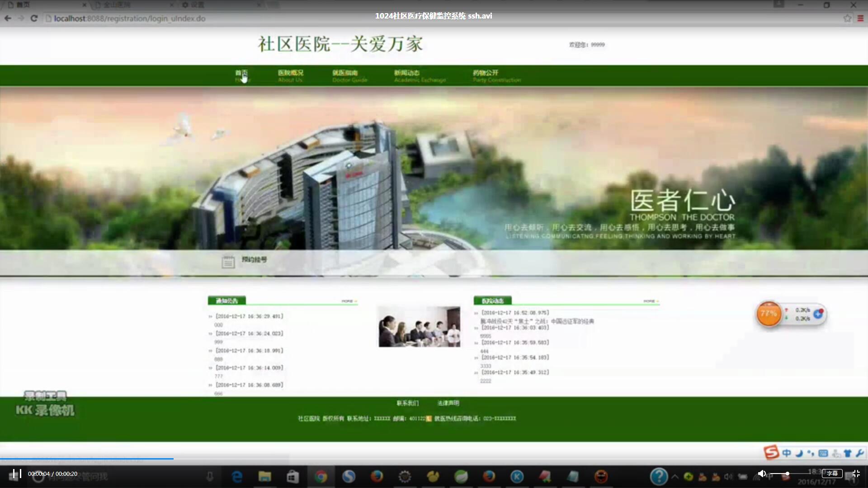
Task: Open news dated 2016-12-17 16:36:03.403
Action: 515,328
